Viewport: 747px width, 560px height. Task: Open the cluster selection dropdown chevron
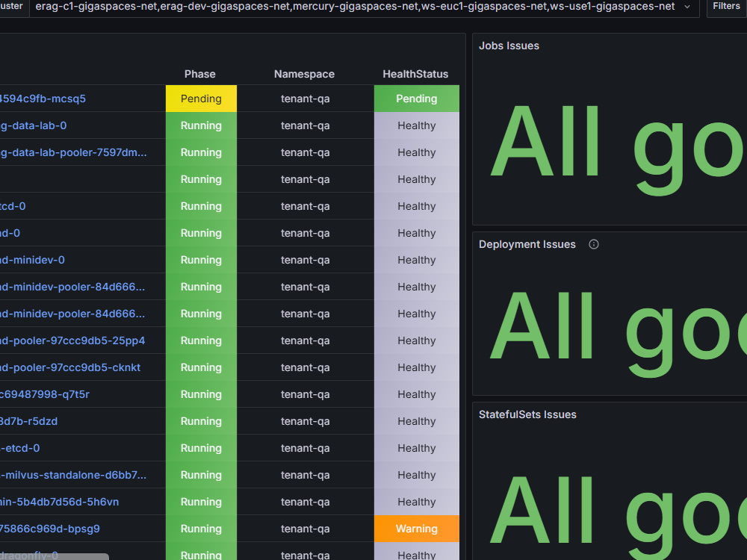[x=687, y=7]
